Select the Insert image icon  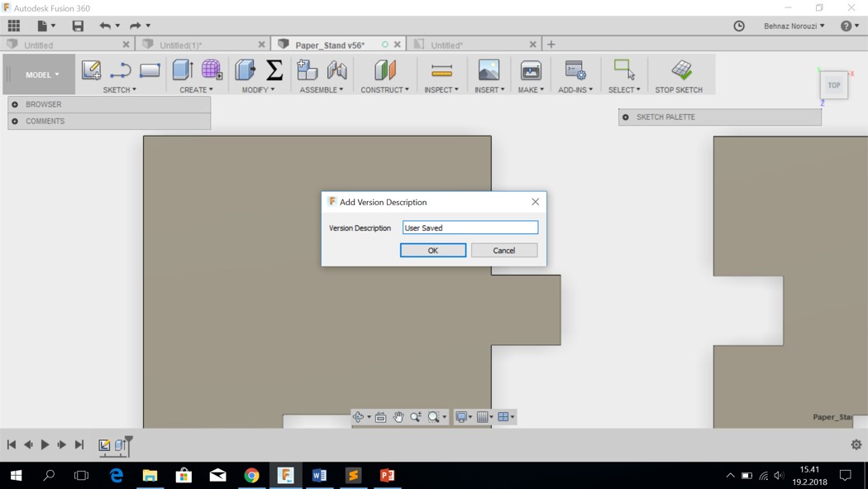pyautogui.click(x=489, y=70)
